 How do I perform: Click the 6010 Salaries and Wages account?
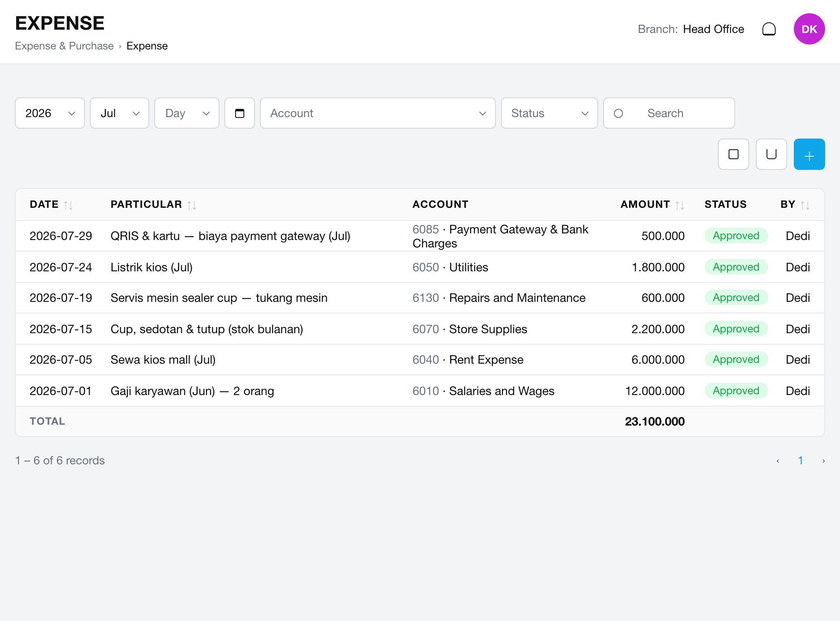coord(483,391)
